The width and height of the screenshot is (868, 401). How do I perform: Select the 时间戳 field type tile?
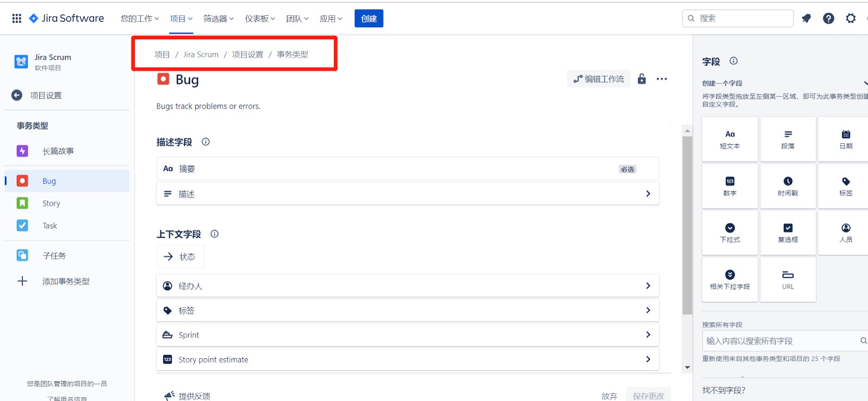[x=788, y=186]
